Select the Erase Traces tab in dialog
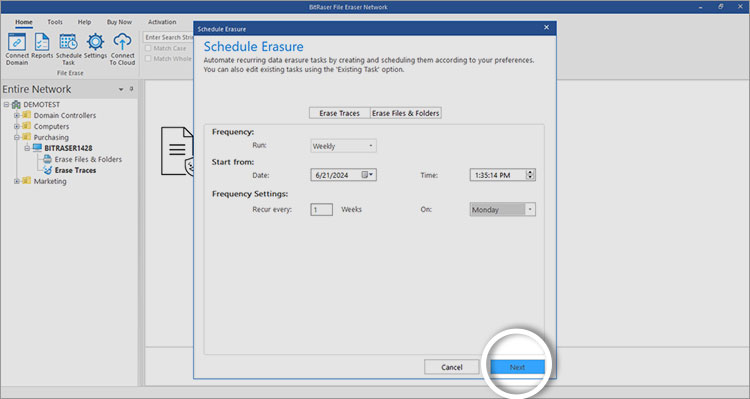 click(340, 113)
